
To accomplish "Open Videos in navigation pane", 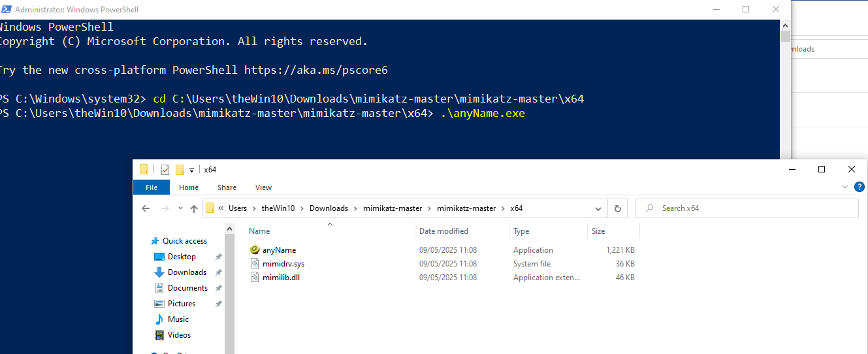I will (179, 335).
